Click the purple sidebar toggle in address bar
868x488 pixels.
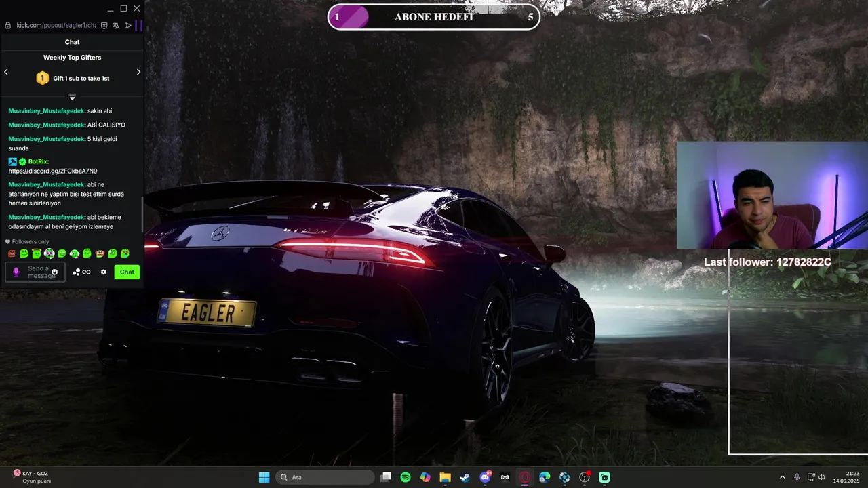pos(138,25)
